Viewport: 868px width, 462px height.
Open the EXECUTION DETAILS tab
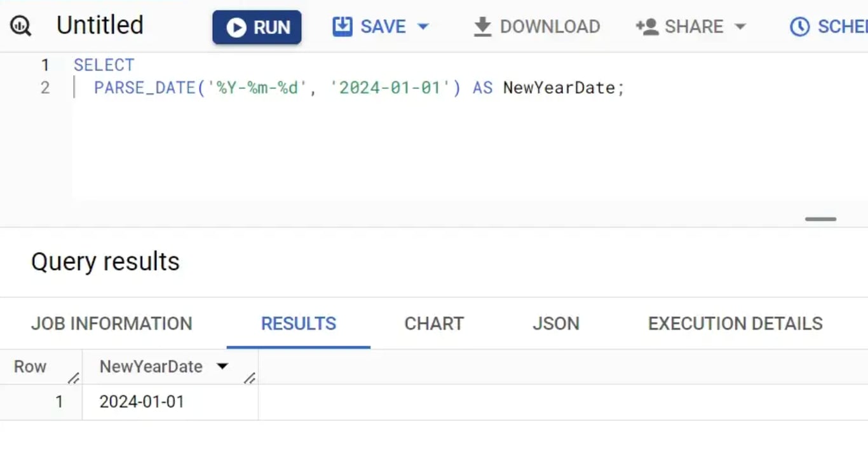point(735,323)
